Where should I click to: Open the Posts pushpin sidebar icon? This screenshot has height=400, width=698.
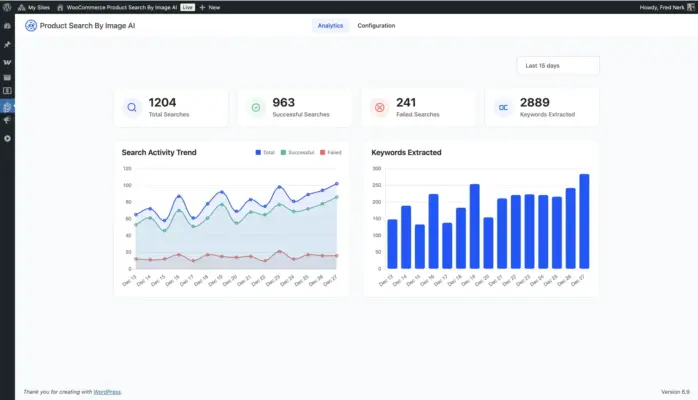pyautogui.click(x=7, y=44)
